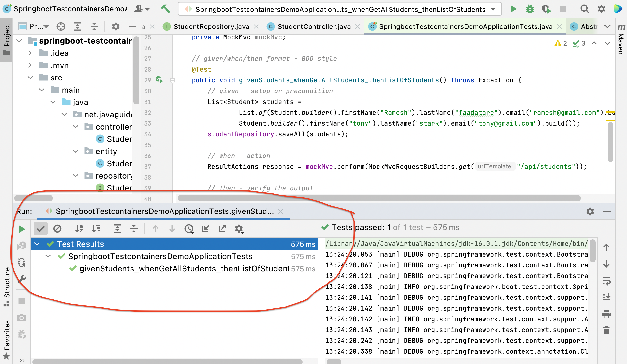This screenshot has height=364, width=627.
Task: Click the Build project hammer icon
Action: tap(165, 9)
